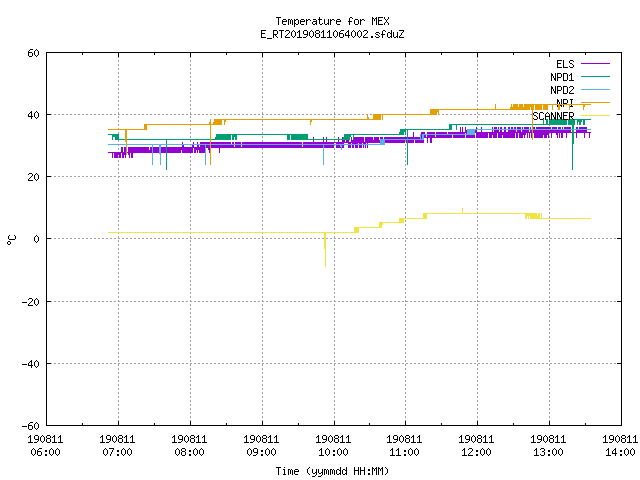Click the y-axis value 20
The height and width of the screenshot is (480, 640).
(33, 177)
